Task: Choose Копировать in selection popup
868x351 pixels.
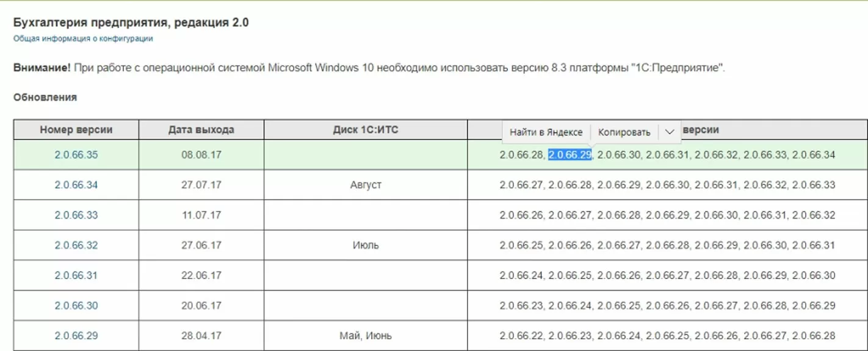Action: pos(624,132)
